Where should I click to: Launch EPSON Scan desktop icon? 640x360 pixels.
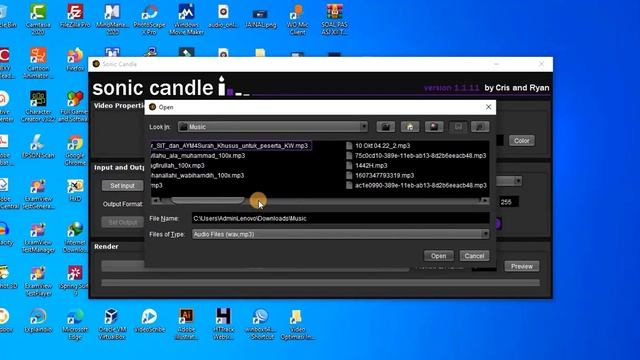pyautogui.click(x=38, y=146)
